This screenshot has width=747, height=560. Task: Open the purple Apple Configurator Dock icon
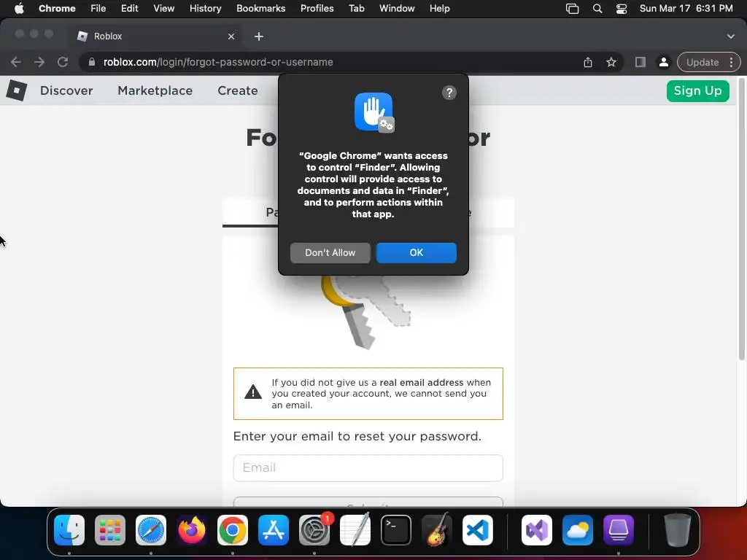click(619, 530)
